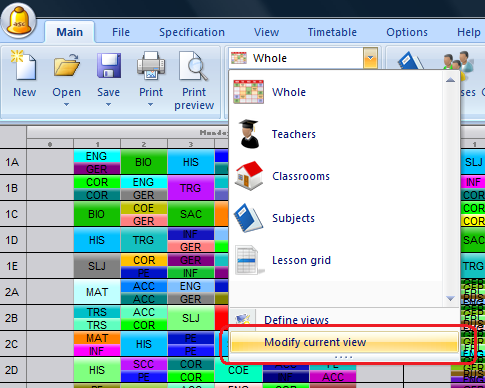The height and width of the screenshot is (388, 485).
Task: Switch to the Specification ribbon tab
Action: tap(192, 32)
